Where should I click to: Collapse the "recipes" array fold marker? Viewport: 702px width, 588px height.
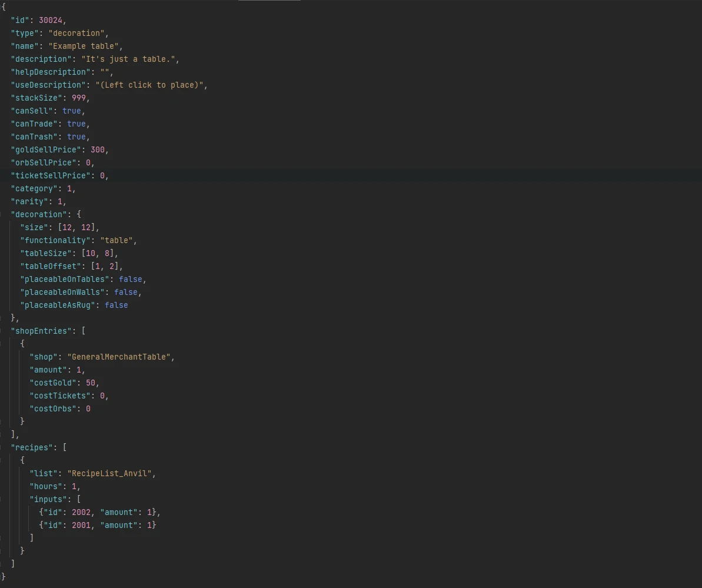[x=1, y=447]
